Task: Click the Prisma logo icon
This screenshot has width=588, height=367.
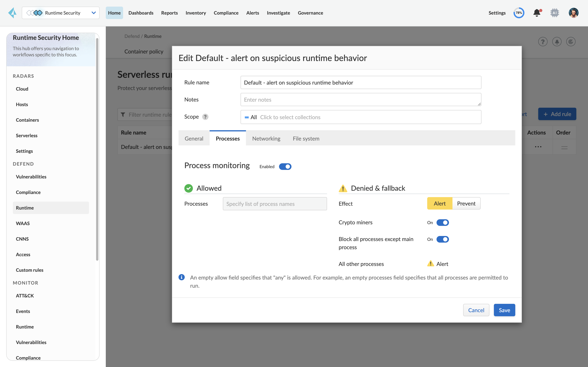Action: click(x=12, y=13)
